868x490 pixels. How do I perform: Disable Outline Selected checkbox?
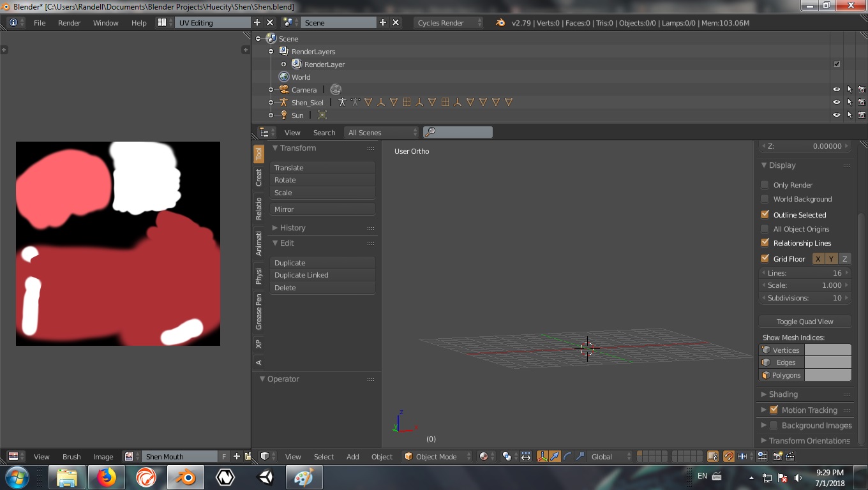[765, 214]
